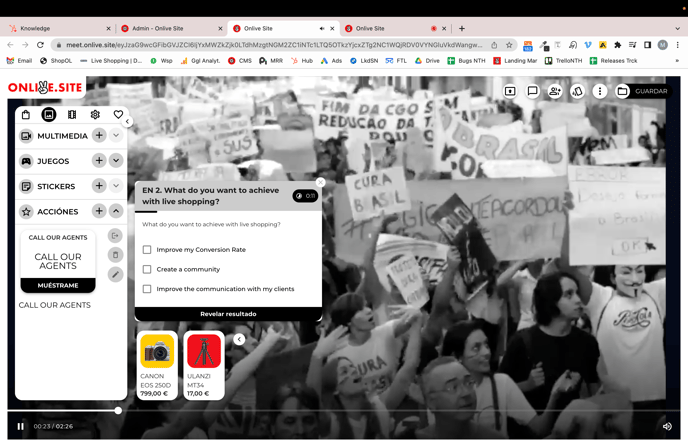Go back in browser history
Screen dimensions: 688x447
11,45
